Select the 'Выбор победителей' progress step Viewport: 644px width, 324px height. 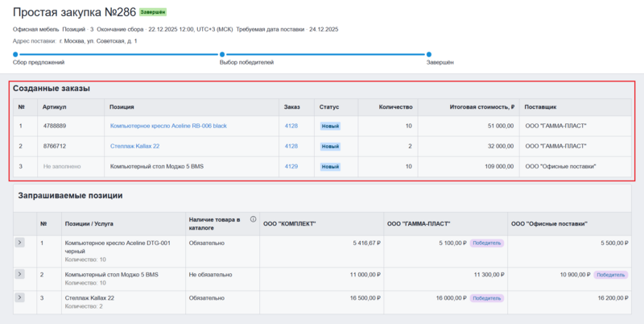click(222, 54)
